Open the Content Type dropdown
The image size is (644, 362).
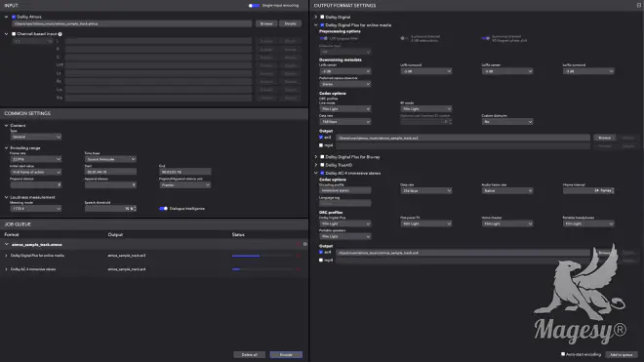tap(36, 137)
